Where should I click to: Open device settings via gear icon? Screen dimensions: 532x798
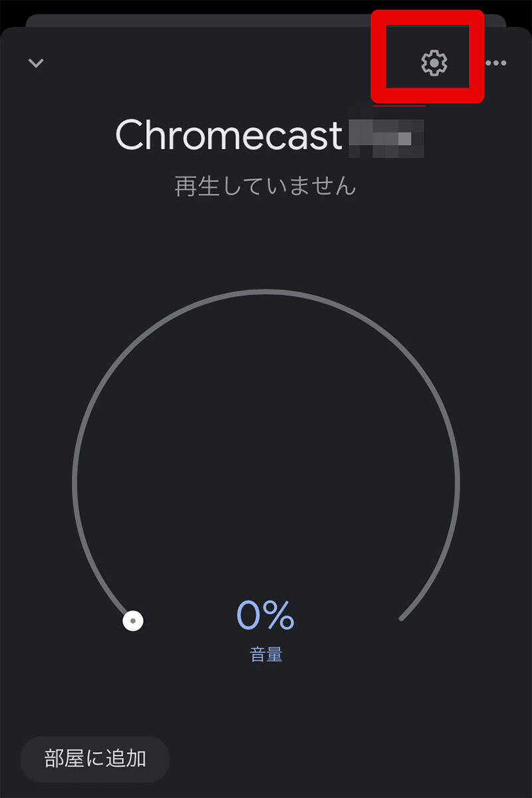click(x=434, y=63)
